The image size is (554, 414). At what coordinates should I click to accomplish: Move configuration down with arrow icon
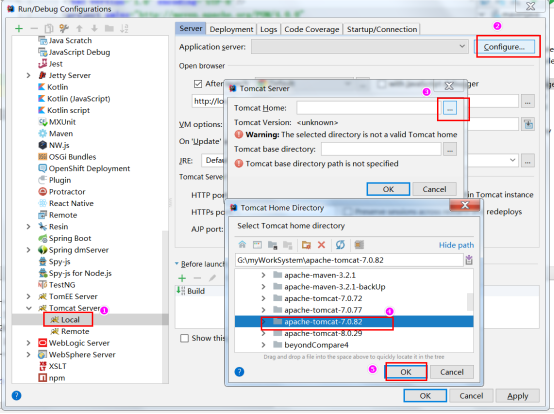point(94,28)
